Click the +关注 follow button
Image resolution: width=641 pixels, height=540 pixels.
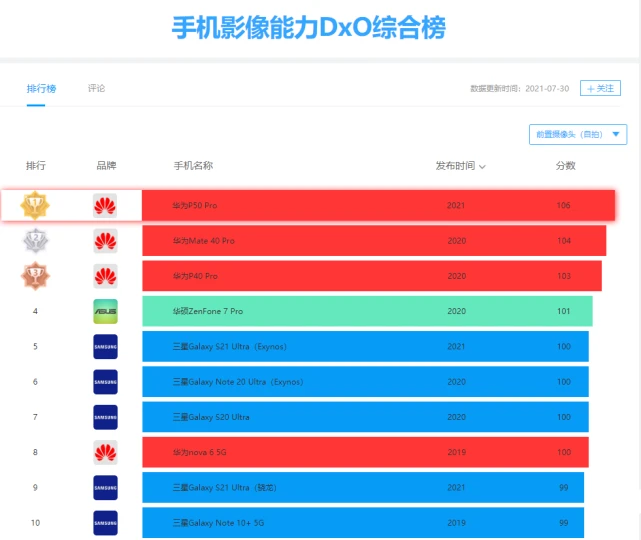click(600, 88)
